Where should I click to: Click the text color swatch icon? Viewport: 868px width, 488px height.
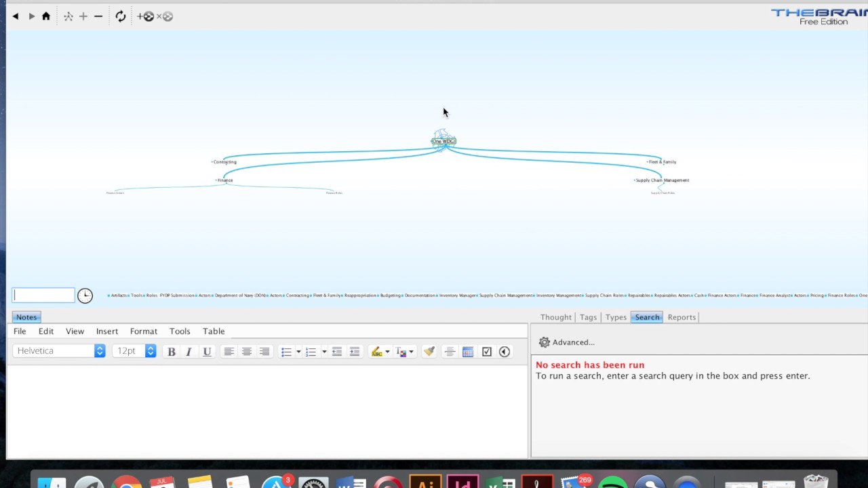[x=401, y=351]
